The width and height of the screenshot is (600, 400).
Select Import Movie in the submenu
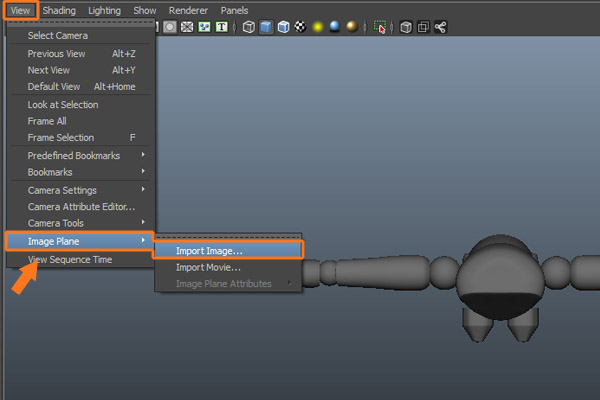point(208,267)
